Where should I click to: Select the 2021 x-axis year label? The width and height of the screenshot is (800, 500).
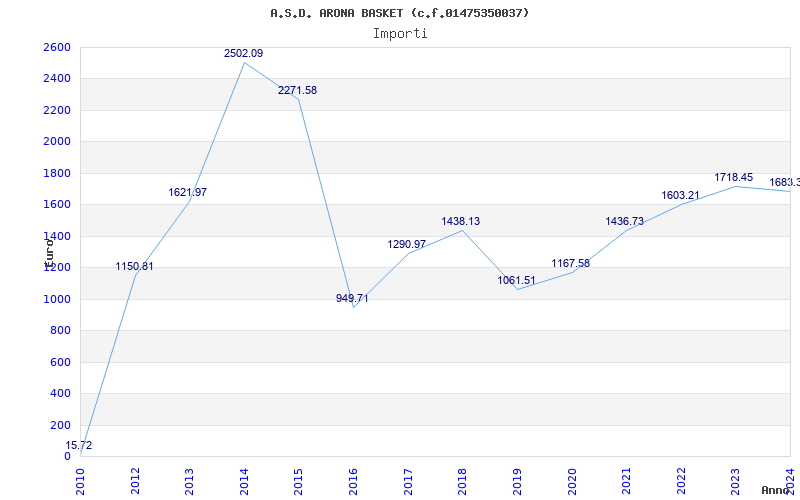626,481
